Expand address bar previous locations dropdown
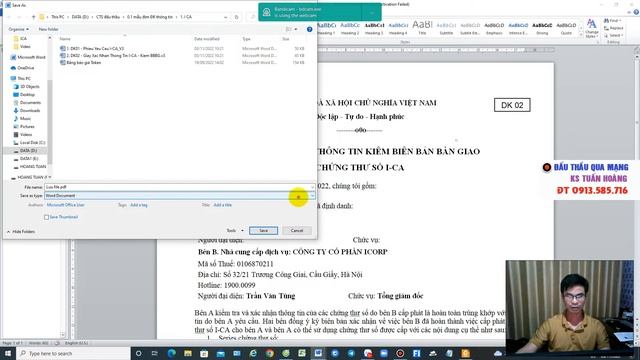The width and height of the screenshot is (640, 360). click(226, 17)
